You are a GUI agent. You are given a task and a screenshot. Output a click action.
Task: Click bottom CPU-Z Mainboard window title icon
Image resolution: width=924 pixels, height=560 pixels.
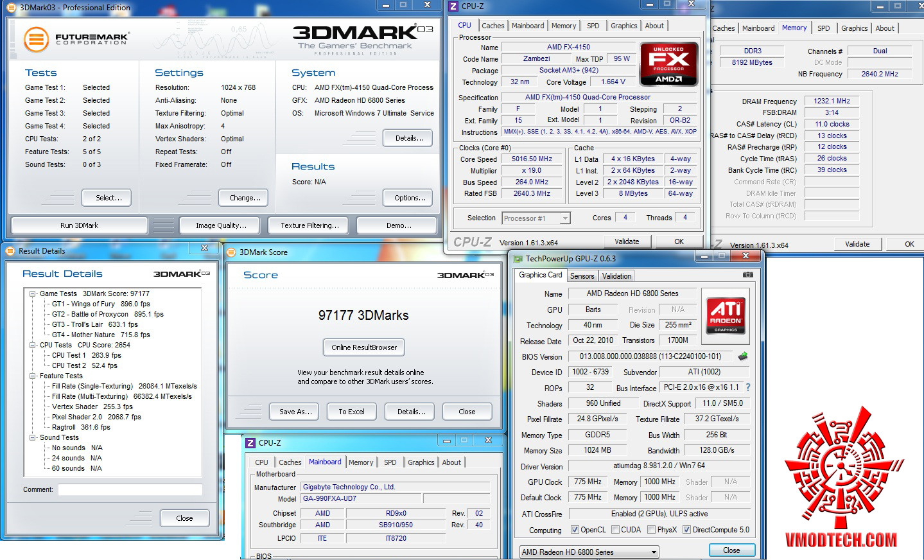(250, 443)
